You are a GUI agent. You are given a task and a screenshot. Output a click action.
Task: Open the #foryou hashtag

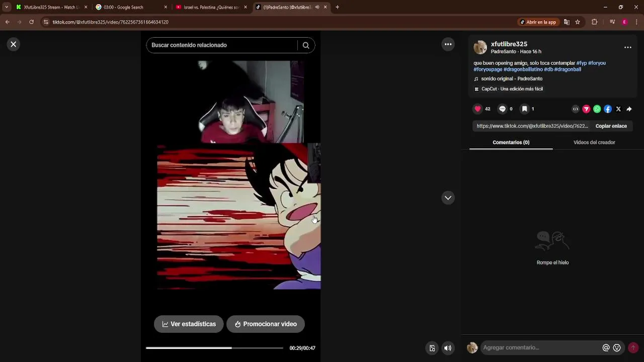[597, 63]
